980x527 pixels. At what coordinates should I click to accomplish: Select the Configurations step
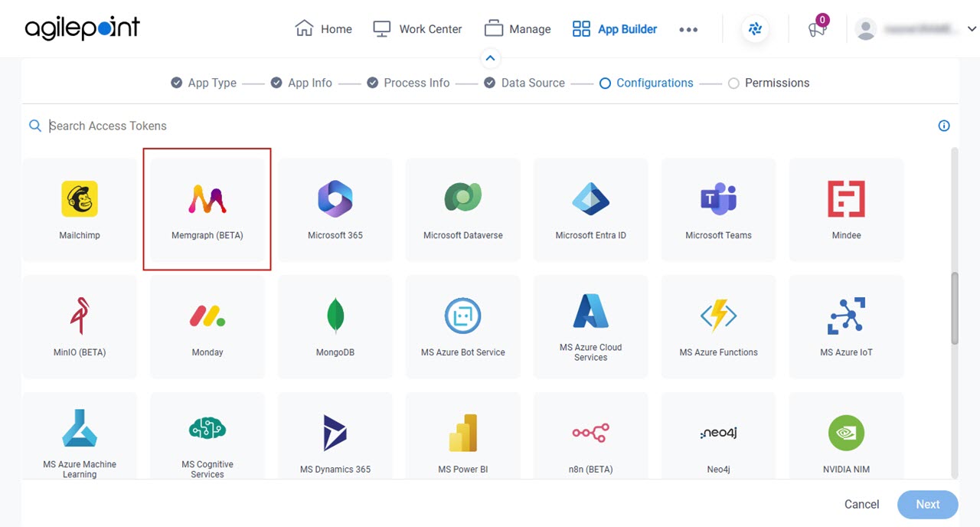[646, 83]
